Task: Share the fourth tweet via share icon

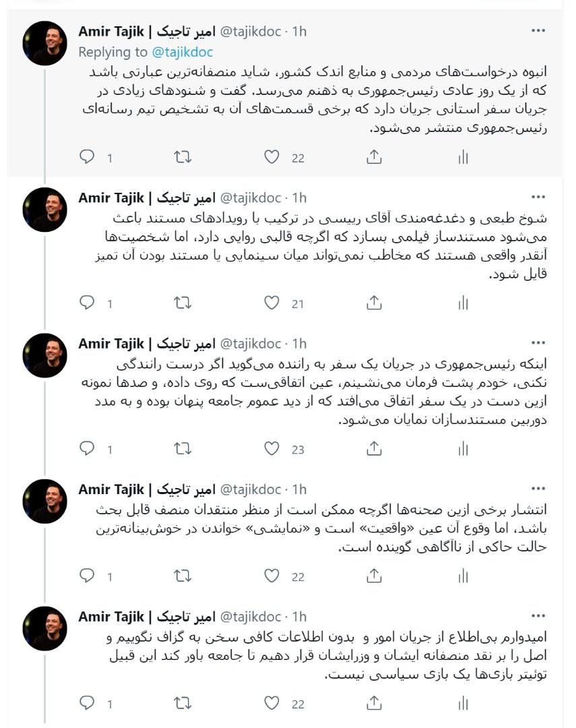Action: point(374,576)
